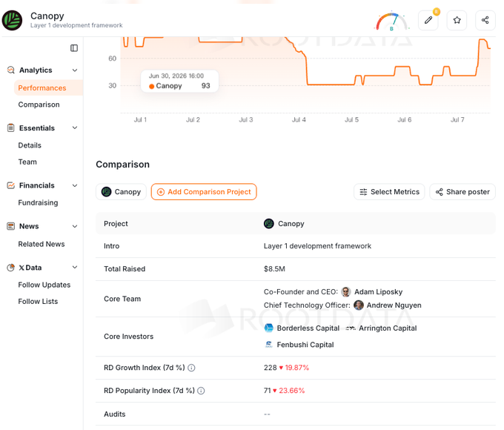504x430 pixels.
Task: Click Add Comparison Project button
Action: click(204, 192)
